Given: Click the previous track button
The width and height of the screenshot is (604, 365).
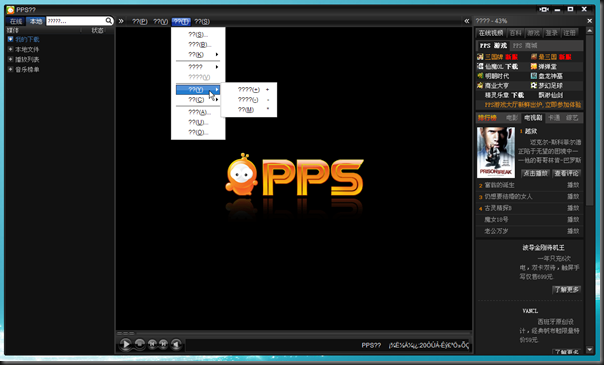Looking at the screenshot, I should (x=152, y=343).
